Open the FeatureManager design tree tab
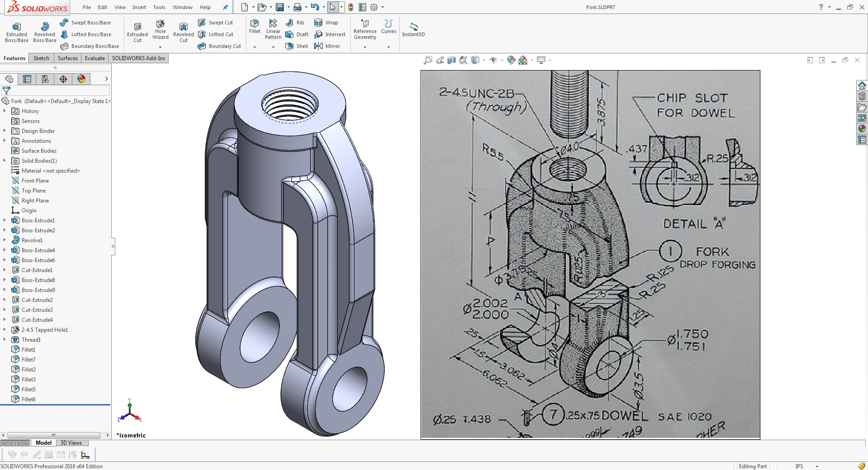868x470 pixels. (9, 79)
